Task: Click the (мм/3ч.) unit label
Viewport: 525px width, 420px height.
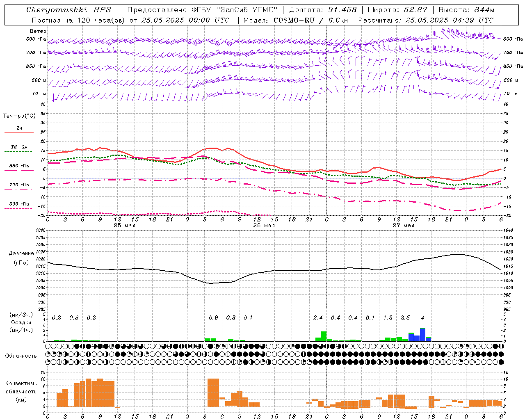Action: pyautogui.click(x=21, y=315)
